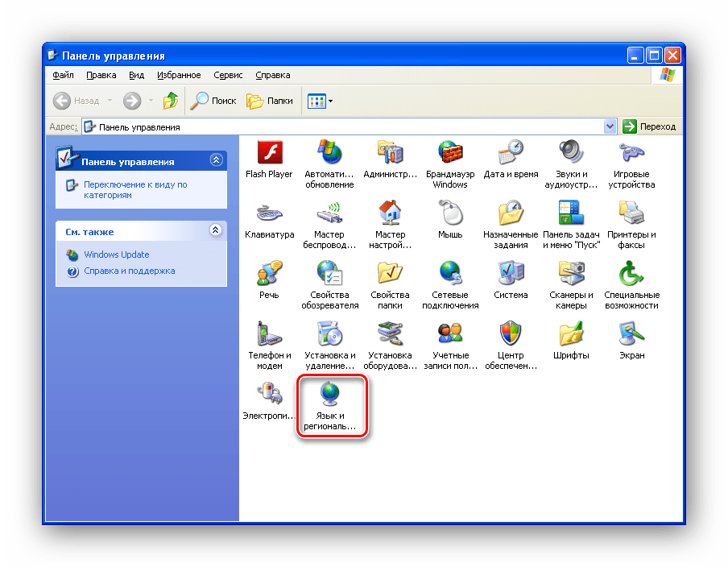
Task: Open the Дата и время icon
Action: (511, 153)
